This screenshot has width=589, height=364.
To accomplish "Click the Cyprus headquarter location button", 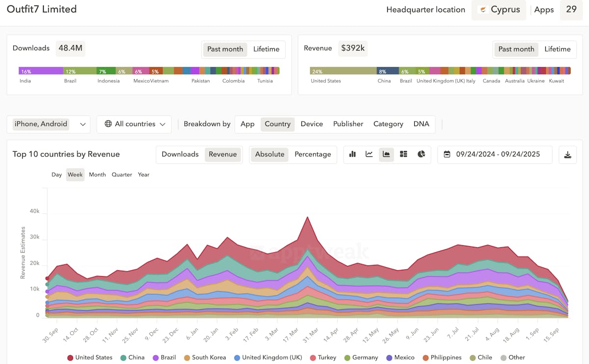I will tap(499, 10).
